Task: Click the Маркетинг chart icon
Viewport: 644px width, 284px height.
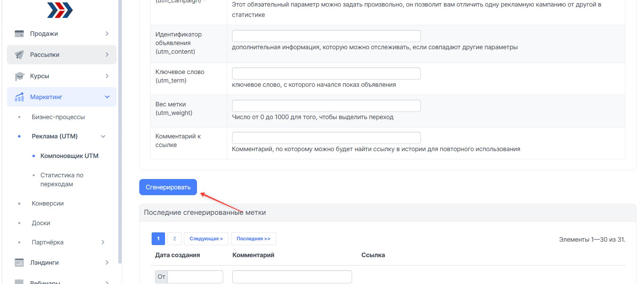Action: tap(19, 97)
